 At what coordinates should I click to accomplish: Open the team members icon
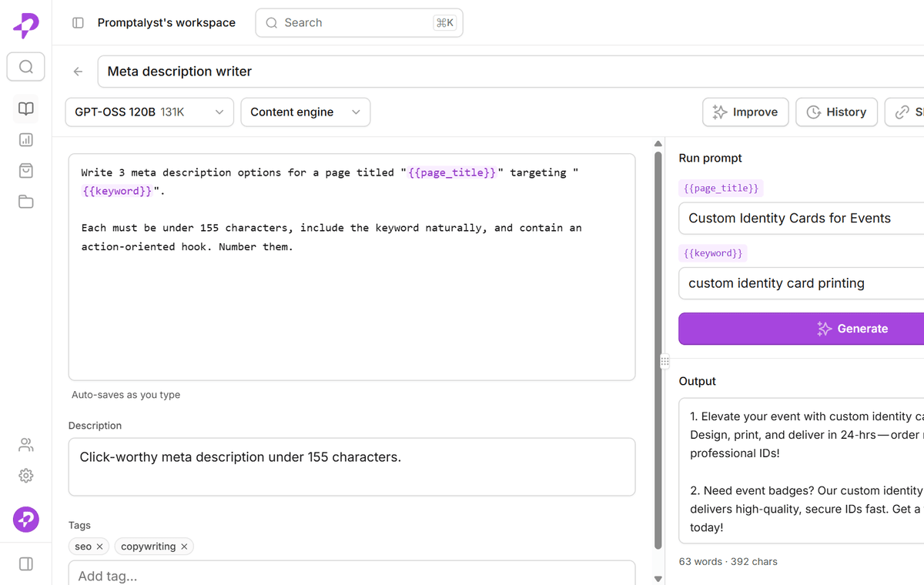[26, 445]
